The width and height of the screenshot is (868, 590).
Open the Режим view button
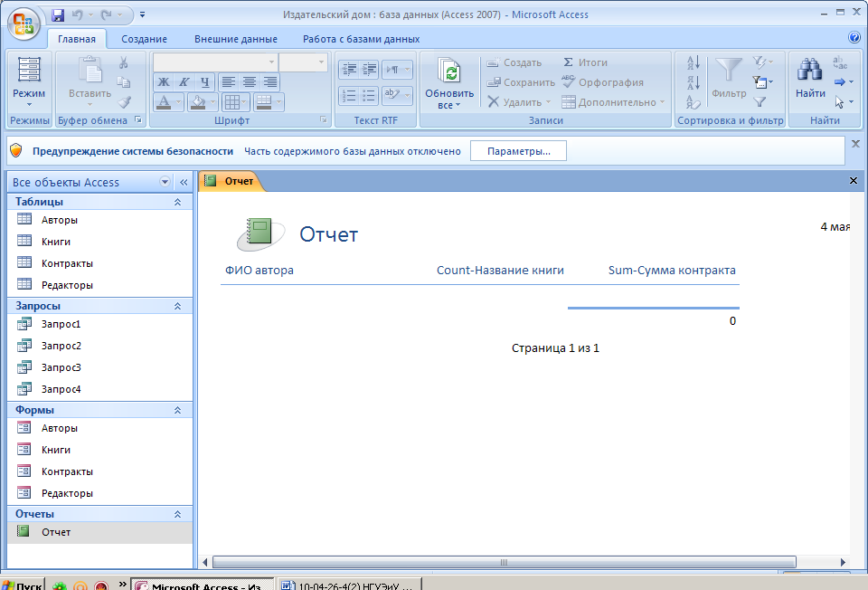(x=29, y=81)
